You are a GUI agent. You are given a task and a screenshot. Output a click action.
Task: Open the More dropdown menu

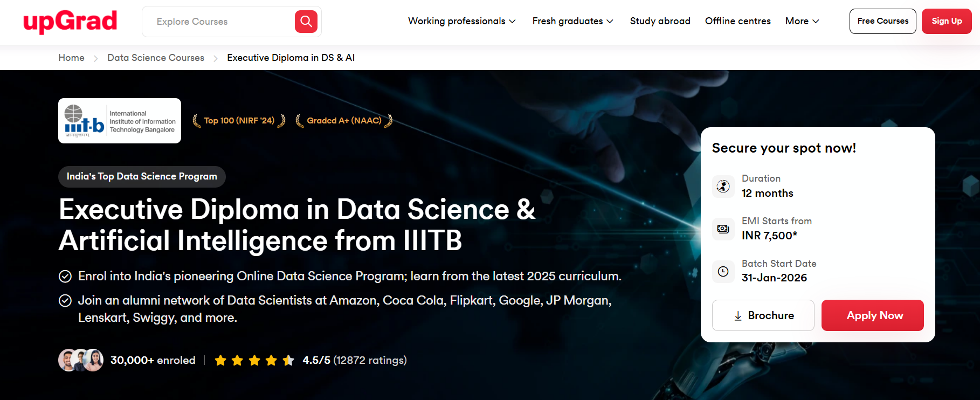tap(802, 21)
